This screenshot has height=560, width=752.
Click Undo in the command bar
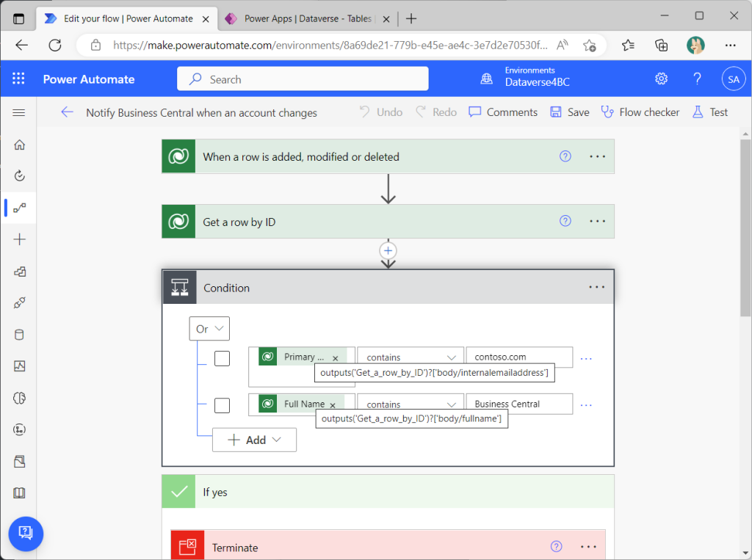point(381,112)
